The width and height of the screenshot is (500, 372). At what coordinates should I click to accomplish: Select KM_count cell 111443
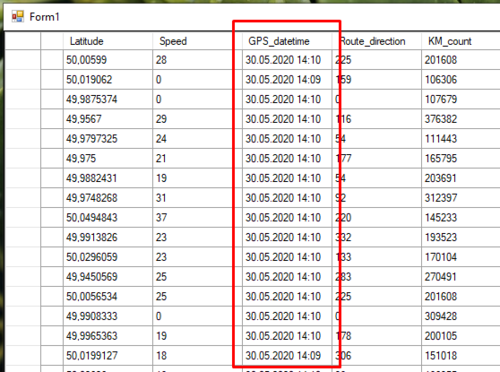point(461,139)
